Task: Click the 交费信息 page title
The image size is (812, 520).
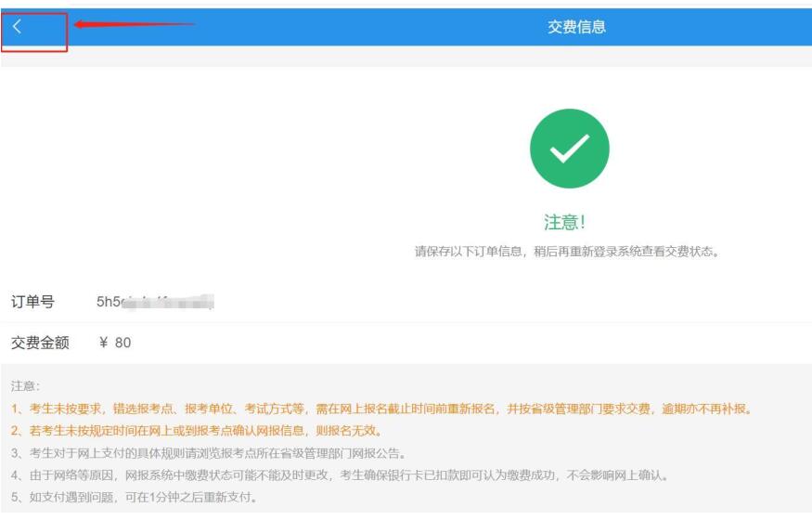Action: coord(576,27)
